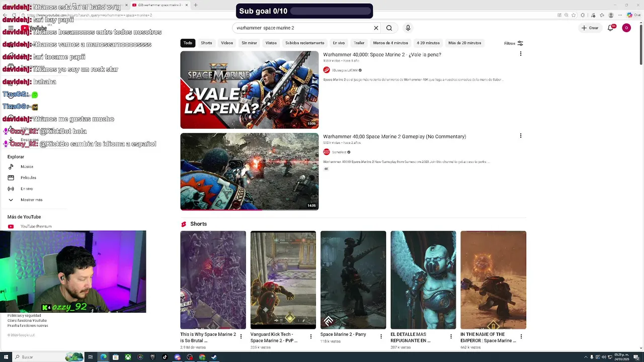The image size is (644, 362).
Task: Open En vivo in the Explorar sidebar
Action: pyautogui.click(x=27, y=189)
